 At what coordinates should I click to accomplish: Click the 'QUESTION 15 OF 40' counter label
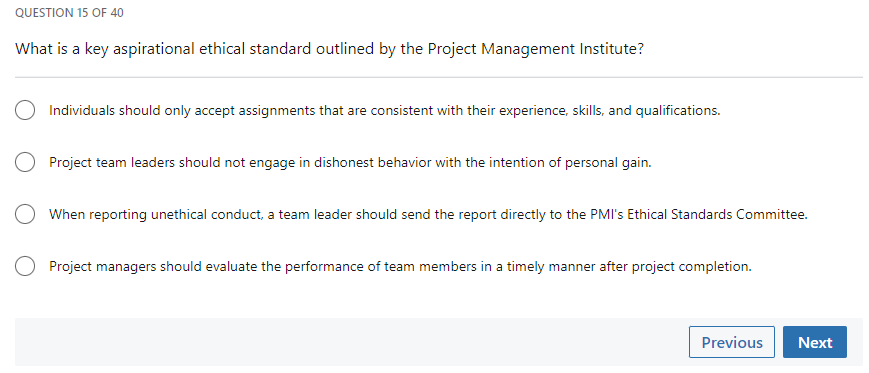69,13
